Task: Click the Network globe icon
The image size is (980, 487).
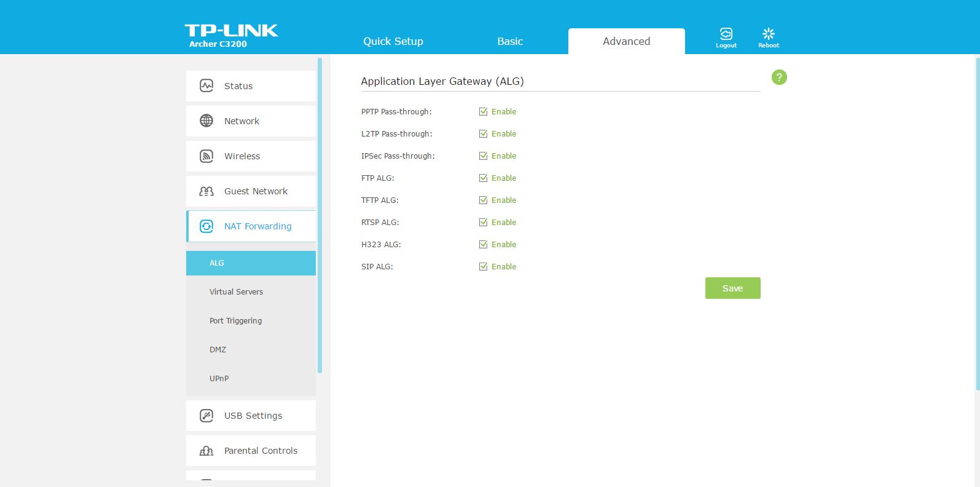Action: 206,121
